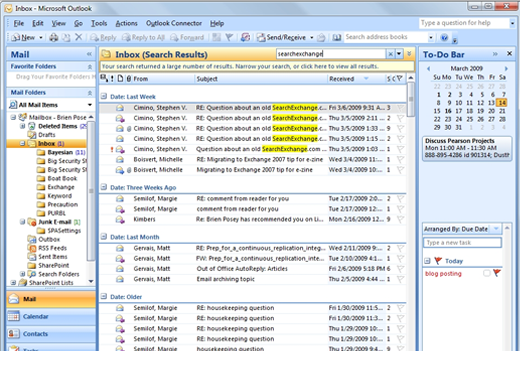
Task: Click the blue Help question-mark icon
Action: click(444, 37)
